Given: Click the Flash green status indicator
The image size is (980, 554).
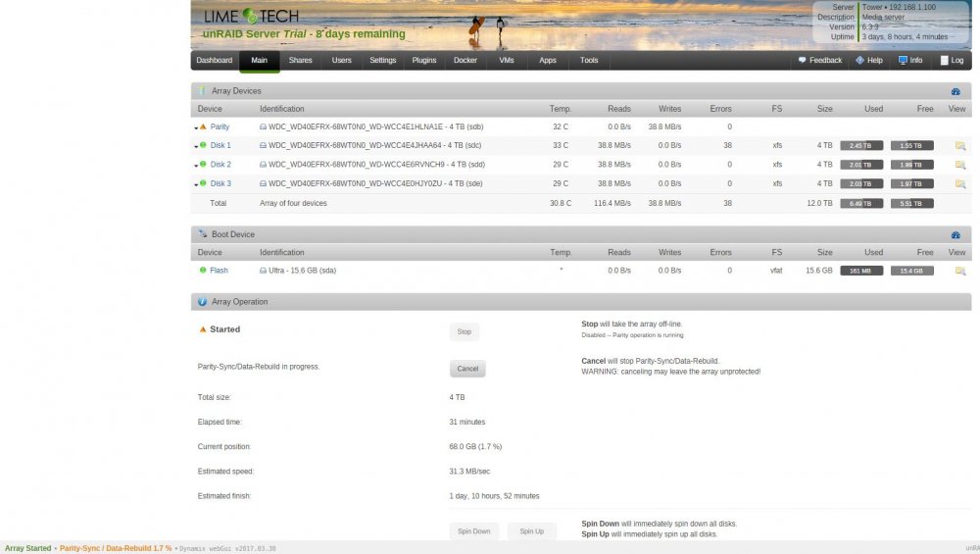Looking at the screenshot, I should tap(203, 270).
